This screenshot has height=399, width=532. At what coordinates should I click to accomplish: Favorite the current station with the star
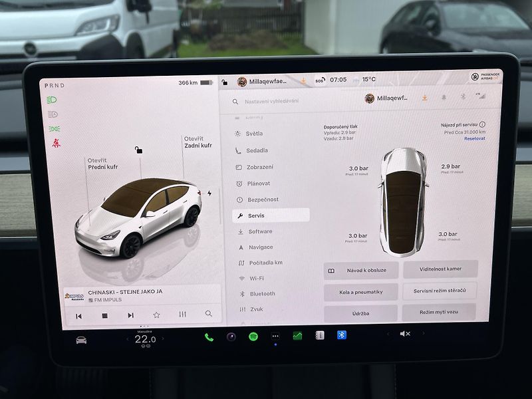[x=156, y=315]
